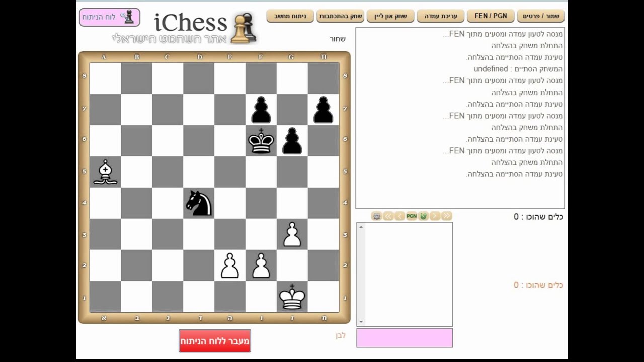Click the empty a8 corner square
The height and width of the screenshot is (362, 644).
tap(105, 78)
